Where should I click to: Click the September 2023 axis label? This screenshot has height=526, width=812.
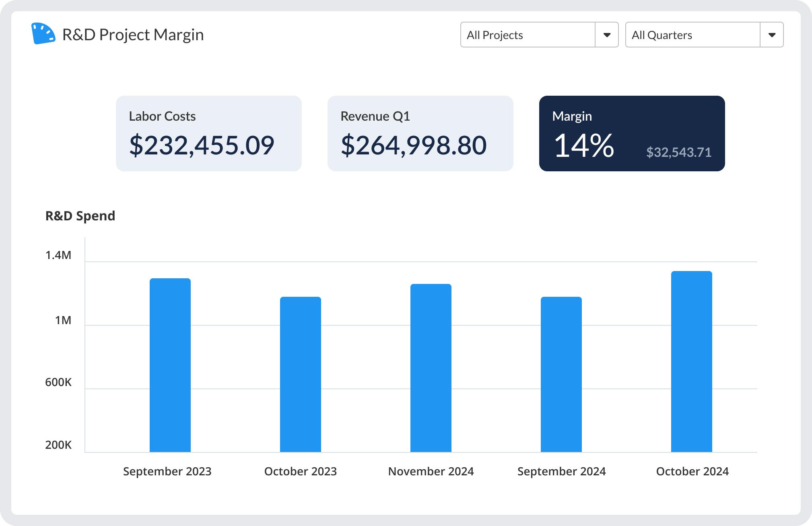click(167, 471)
